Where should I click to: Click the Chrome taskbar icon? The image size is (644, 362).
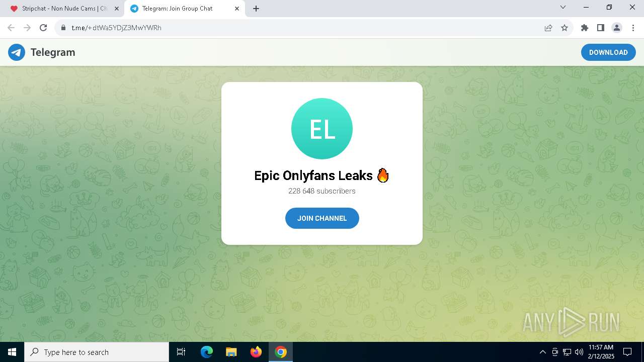(281, 352)
